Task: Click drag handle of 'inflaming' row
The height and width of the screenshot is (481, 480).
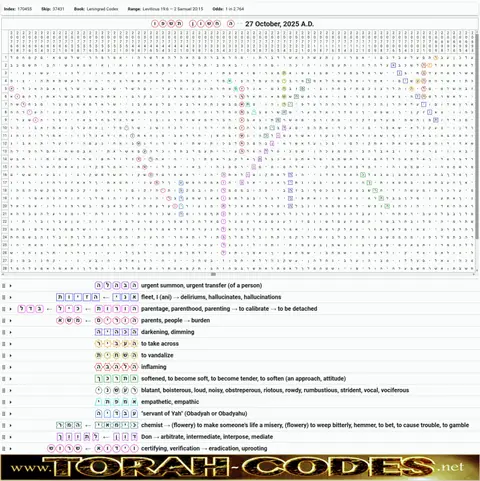Action: pyautogui.click(x=4, y=367)
